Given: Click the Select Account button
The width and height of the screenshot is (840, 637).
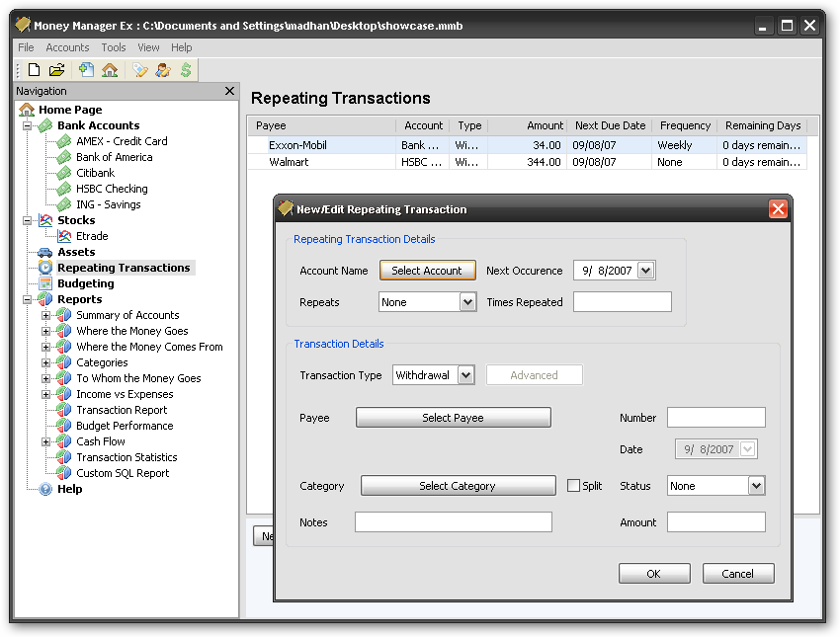Looking at the screenshot, I should [x=427, y=271].
